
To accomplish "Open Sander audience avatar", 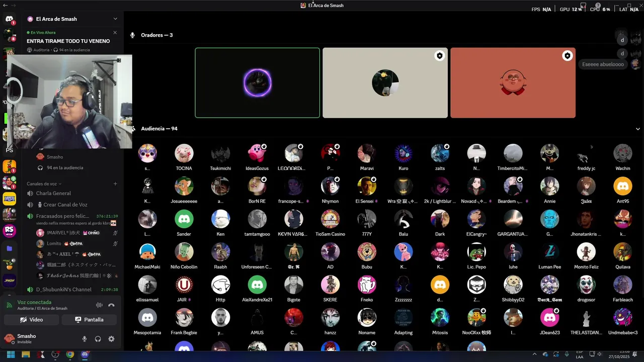I will (x=184, y=219).
